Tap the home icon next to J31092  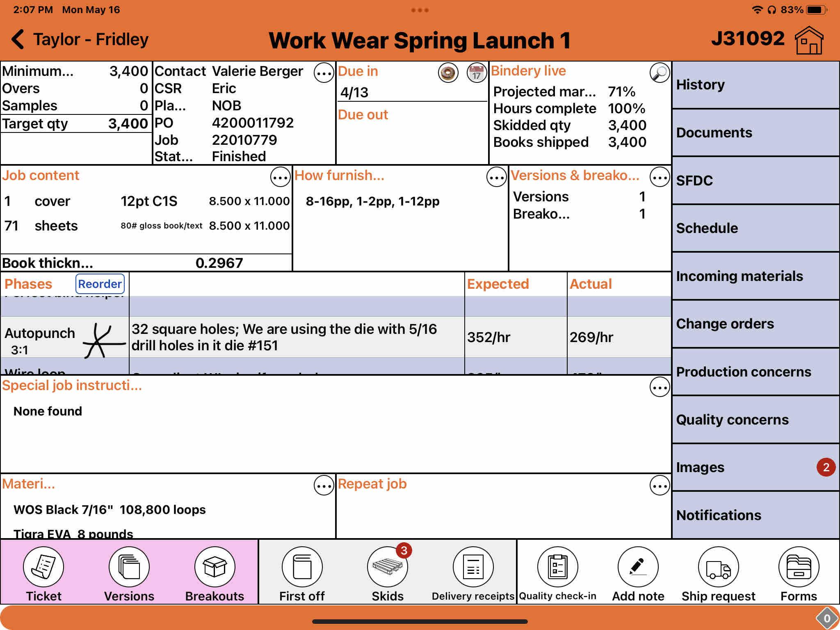pyautogui.click(x=809, y=40)
